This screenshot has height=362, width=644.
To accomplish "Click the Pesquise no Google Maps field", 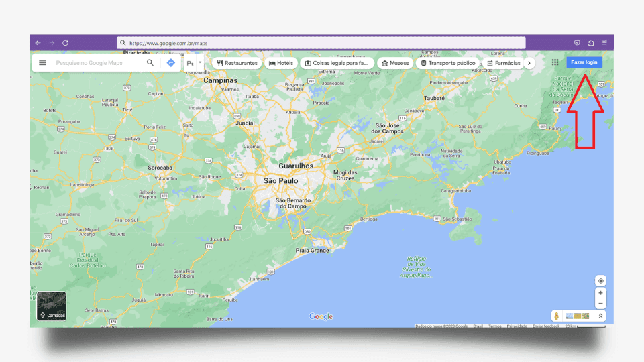I will tap(97, 63).
